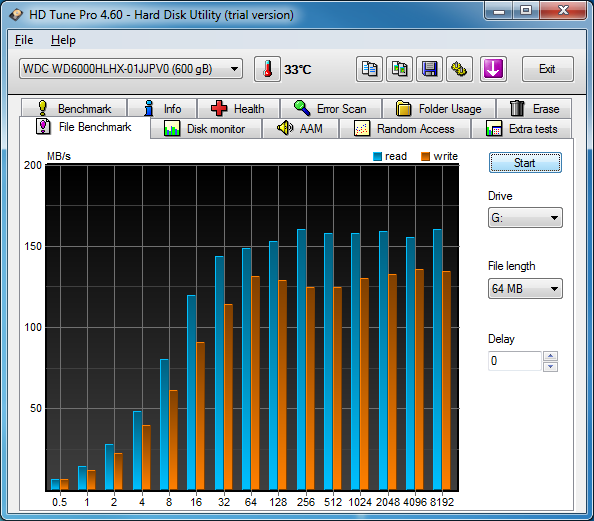Click the Exit button
Viewport: 594px width, 521px height.
(547, 69)
